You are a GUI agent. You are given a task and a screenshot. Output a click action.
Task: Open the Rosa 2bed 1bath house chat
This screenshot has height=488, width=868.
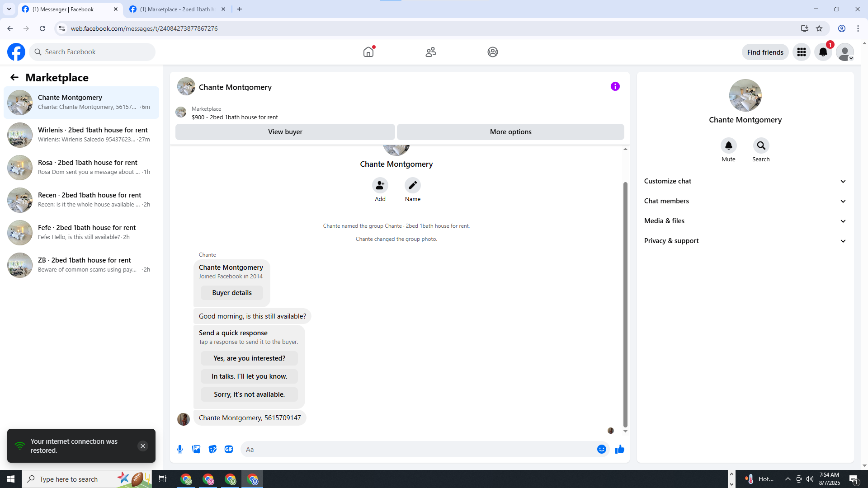click(x=81, y=168)
